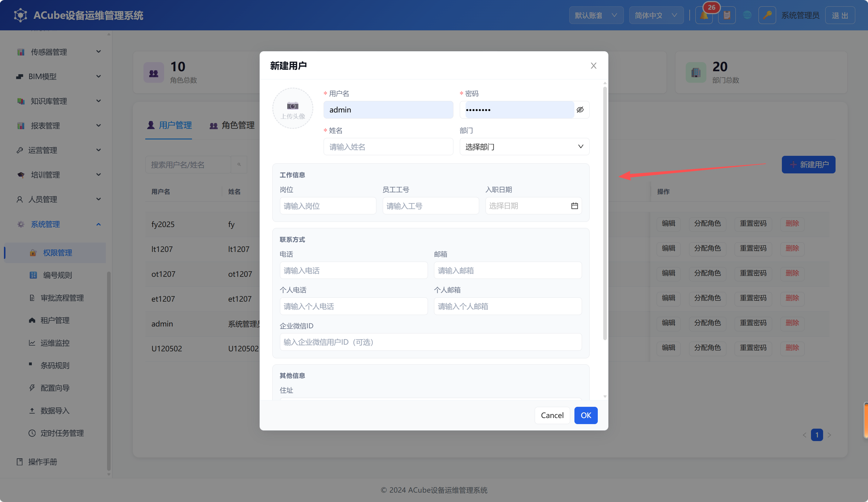Expand the 知识库管理 menu

(55, 101)
